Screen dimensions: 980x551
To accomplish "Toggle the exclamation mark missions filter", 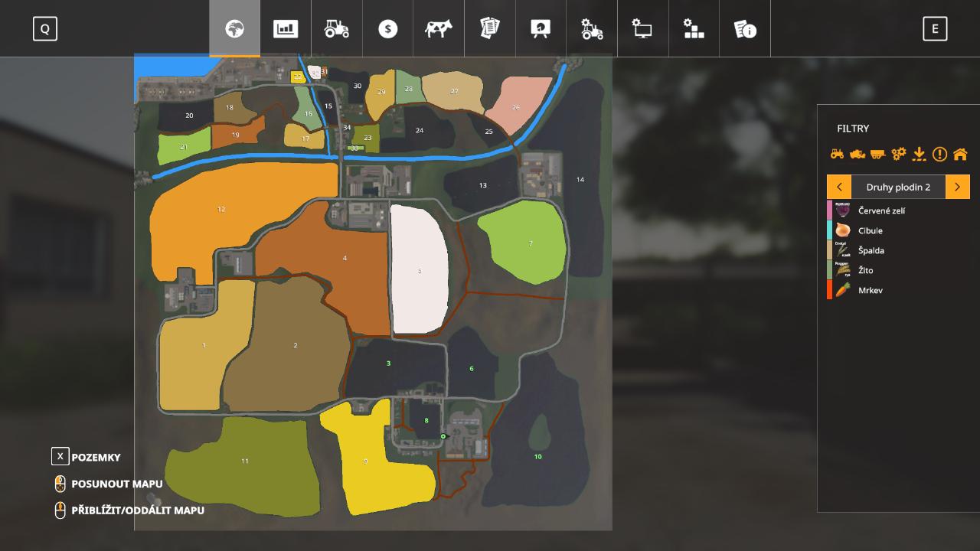I will click(x=939, y=154).
